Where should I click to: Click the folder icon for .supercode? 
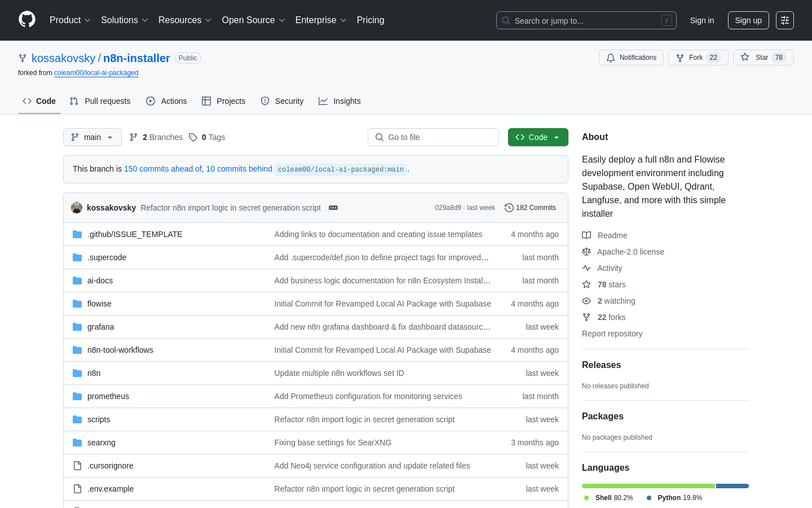77,257
